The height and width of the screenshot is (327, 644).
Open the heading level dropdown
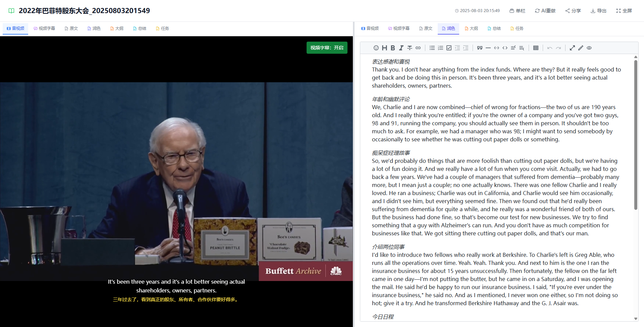pyautogui.click(x=384, y=48)
